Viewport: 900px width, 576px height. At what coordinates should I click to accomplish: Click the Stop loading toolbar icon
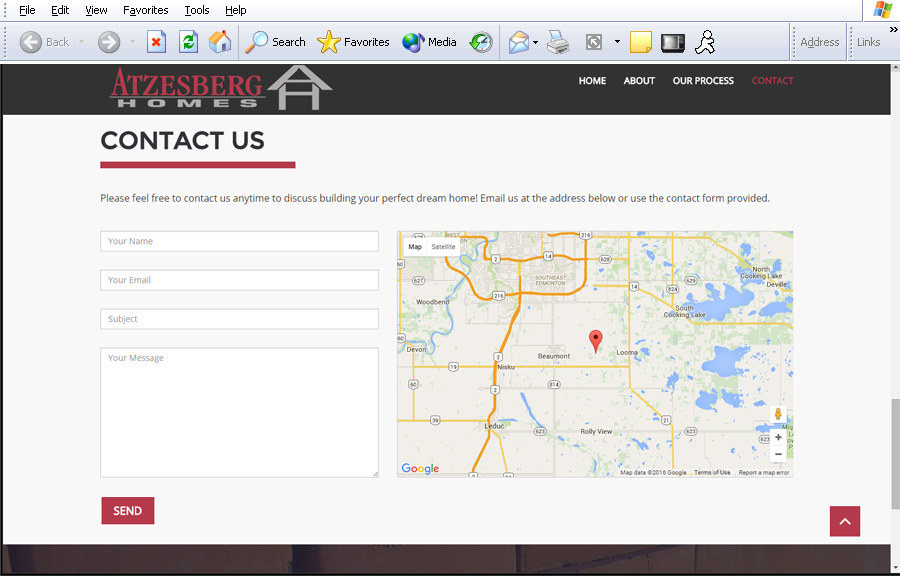(156, 42)
